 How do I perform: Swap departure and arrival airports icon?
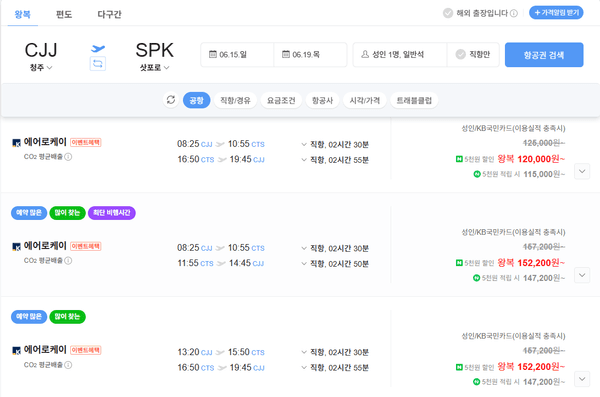pos(98,64)
